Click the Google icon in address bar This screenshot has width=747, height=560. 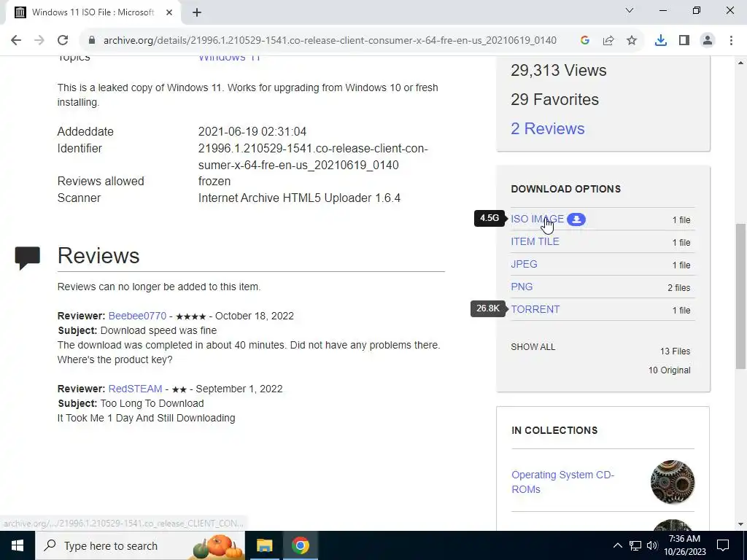(585, 41)
